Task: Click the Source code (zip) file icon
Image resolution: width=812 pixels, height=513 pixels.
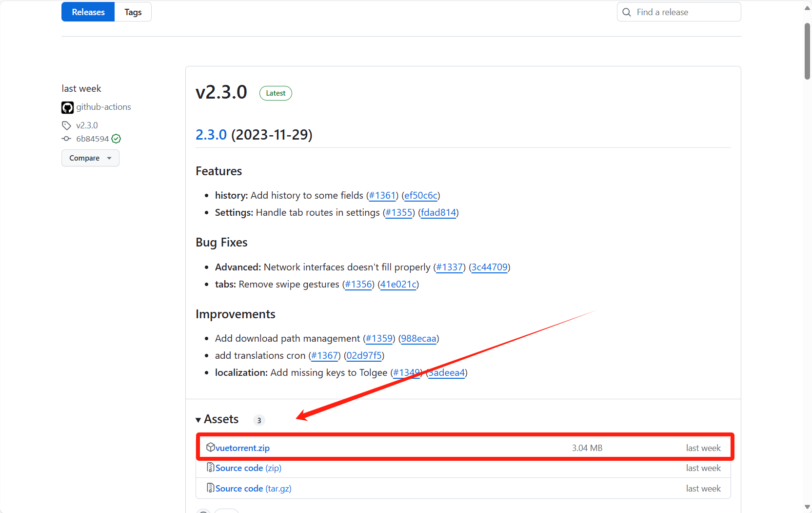Action: (210, 468)
